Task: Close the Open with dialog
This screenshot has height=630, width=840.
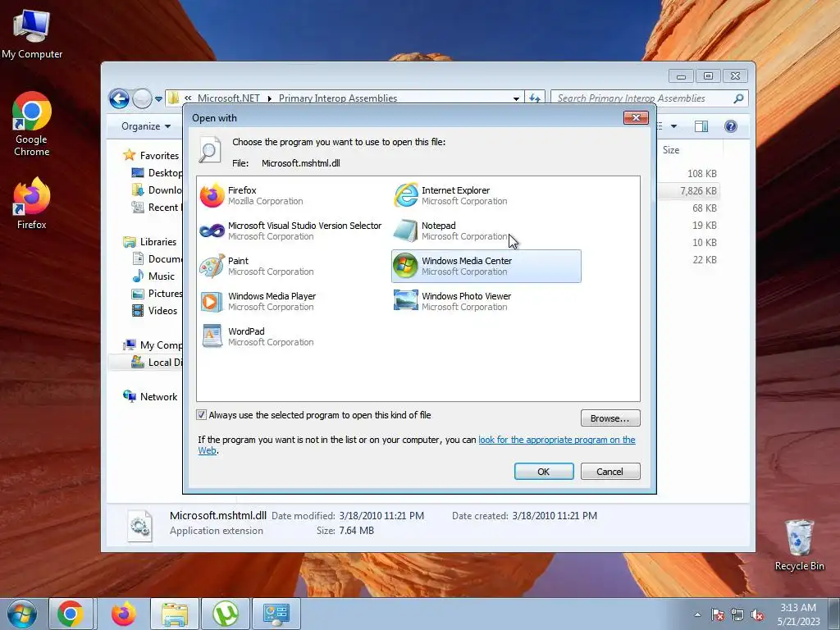Action: click(636, 117)
